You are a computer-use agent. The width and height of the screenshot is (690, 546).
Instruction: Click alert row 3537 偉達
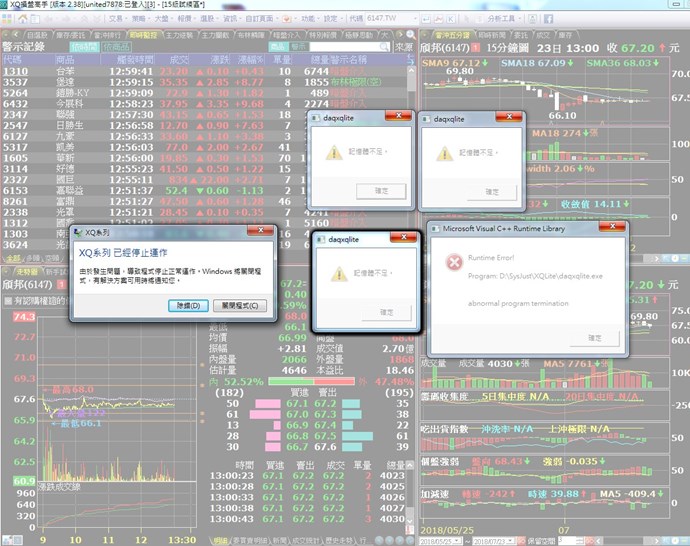205,82
